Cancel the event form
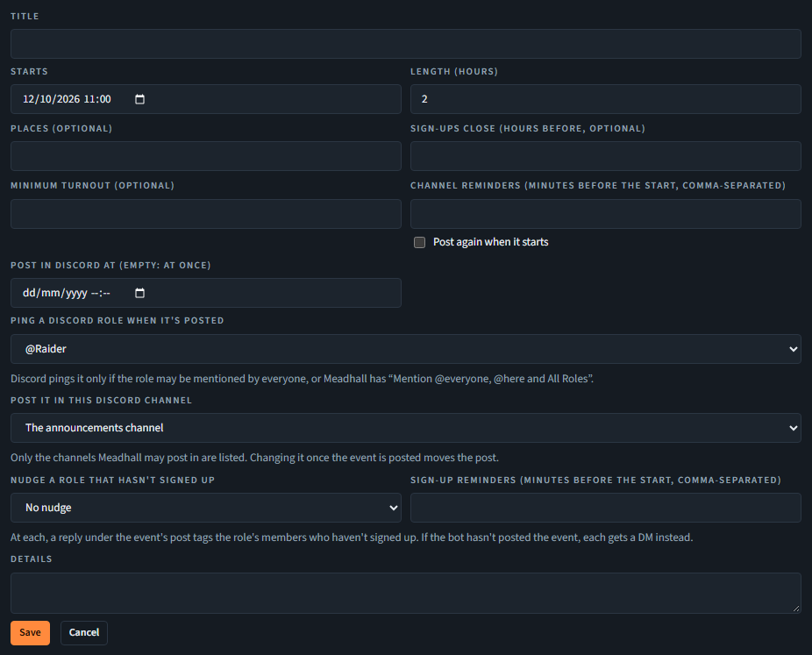This screenshot has width=812, height=655. pyautogui.click(x=84, y=633)
